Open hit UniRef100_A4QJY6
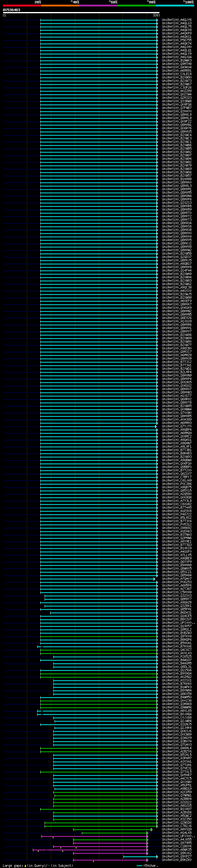The height and width of the screenshot is (868, 197). tap(176, 20)
